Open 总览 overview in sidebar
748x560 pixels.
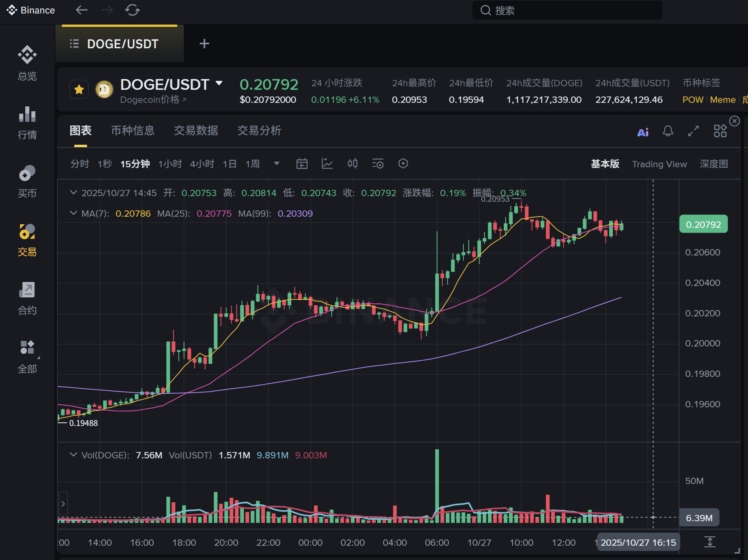pyautogui.click(x=27, y=63)
